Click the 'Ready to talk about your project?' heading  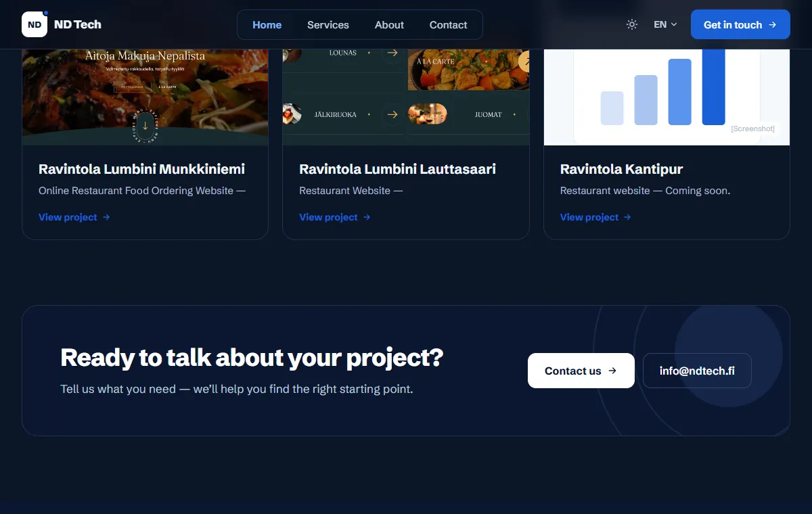(x=252, y=357)
